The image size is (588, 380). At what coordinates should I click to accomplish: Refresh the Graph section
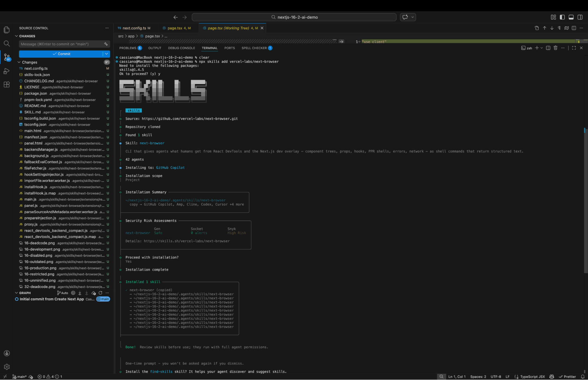[x=101, y=293]
